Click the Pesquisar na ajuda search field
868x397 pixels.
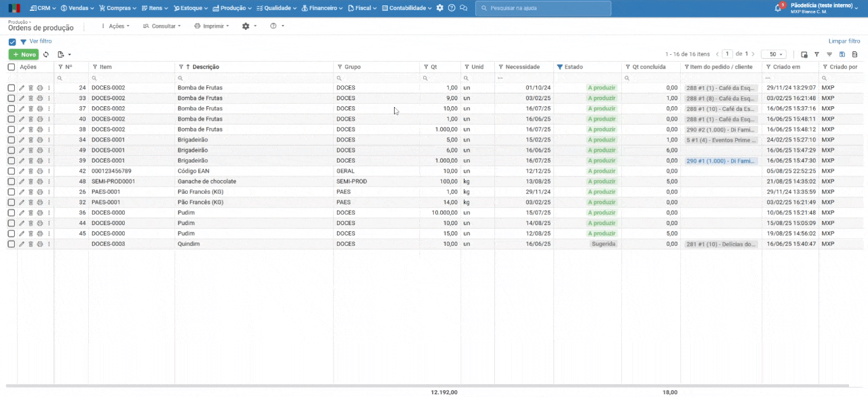542,8
